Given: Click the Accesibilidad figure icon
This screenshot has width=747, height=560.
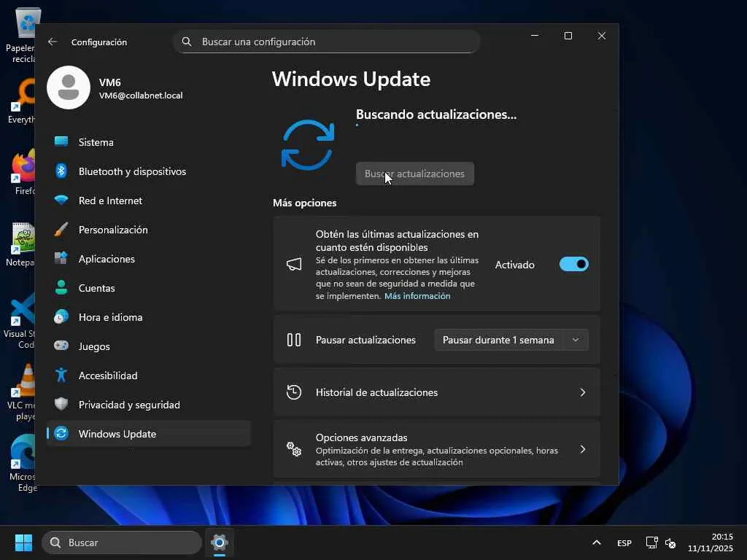Looking at the screenshot, I should pyautogui.click(x=61, y=375).
